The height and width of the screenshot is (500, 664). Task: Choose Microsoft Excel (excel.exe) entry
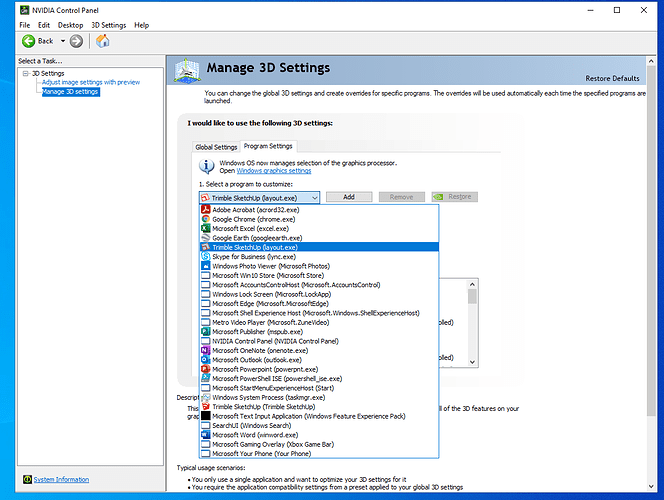(x=319, y=228)
